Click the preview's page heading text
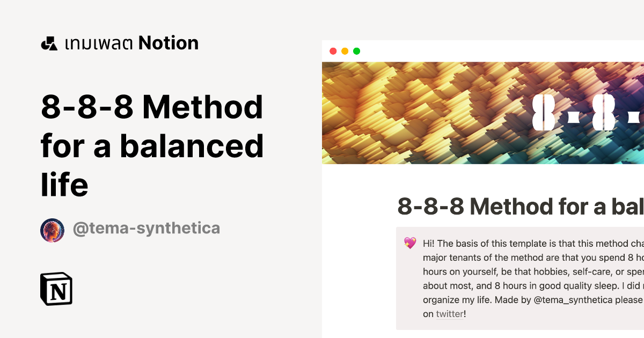The width and height of the screenshot is (644, 338). [x=515, y=206]
